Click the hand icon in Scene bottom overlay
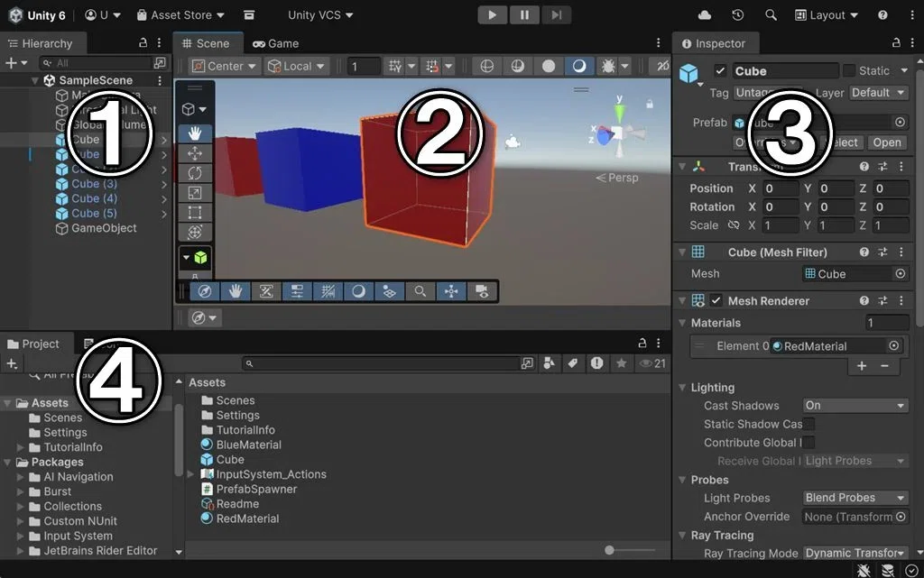The image size is (924, 578). click(x=236, y=291)
